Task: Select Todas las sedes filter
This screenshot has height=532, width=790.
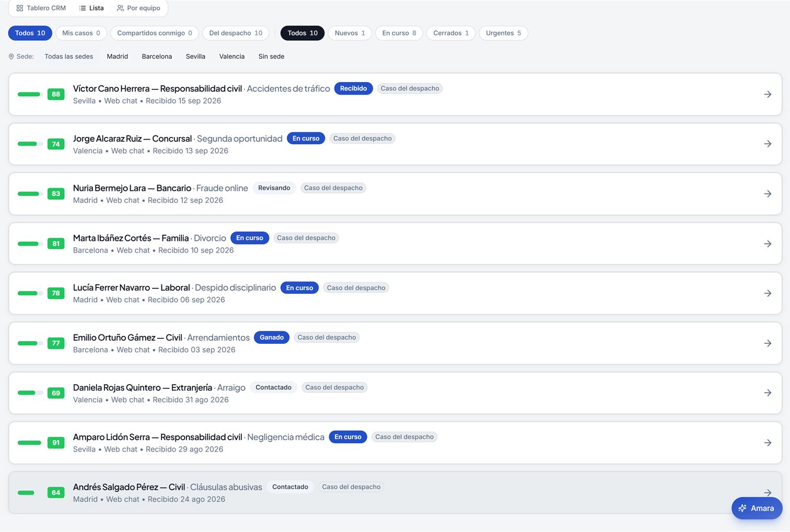Action: pos(69,56)
